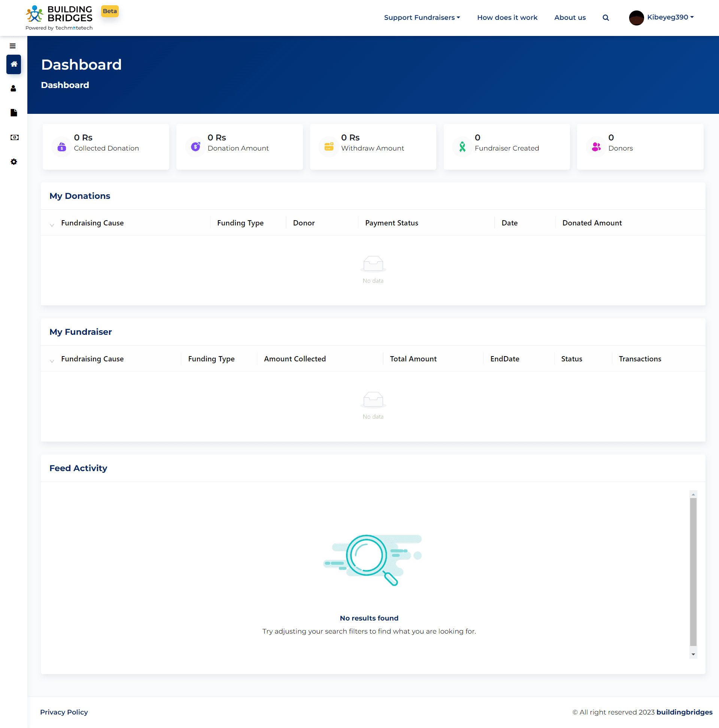This screenshot has width=719, height=728.
Task: Select the Collected Donation stat card
Action: pos(106,147)
